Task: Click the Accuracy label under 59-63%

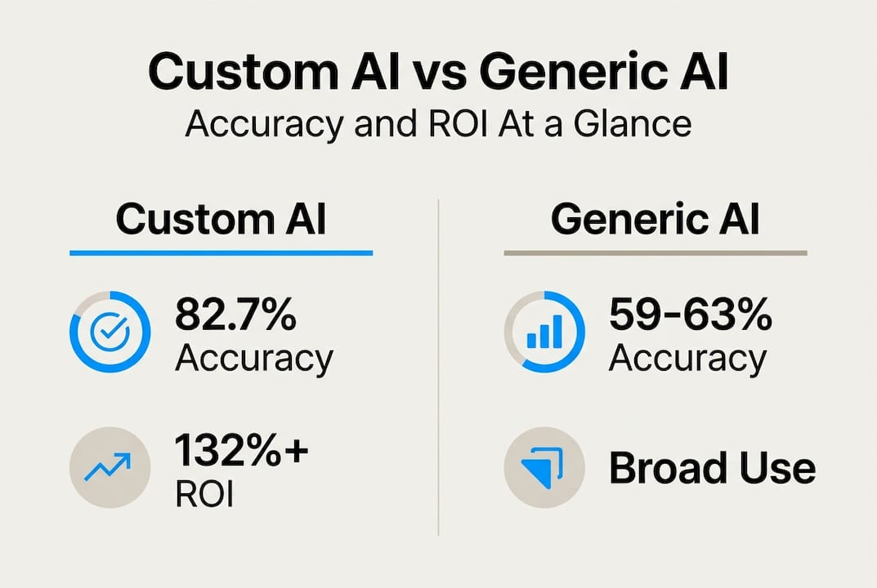Action: click(x=687, y=359)
